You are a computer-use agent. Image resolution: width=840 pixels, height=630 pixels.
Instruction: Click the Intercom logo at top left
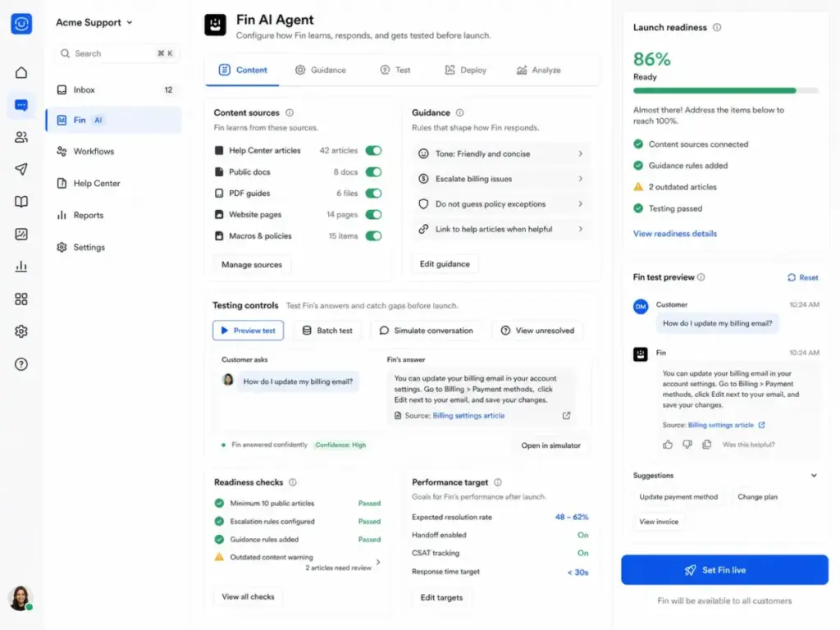click(21, 24)
